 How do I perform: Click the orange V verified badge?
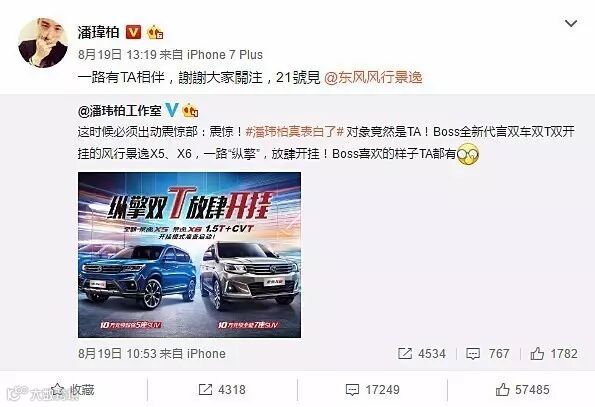coord(133,33)
